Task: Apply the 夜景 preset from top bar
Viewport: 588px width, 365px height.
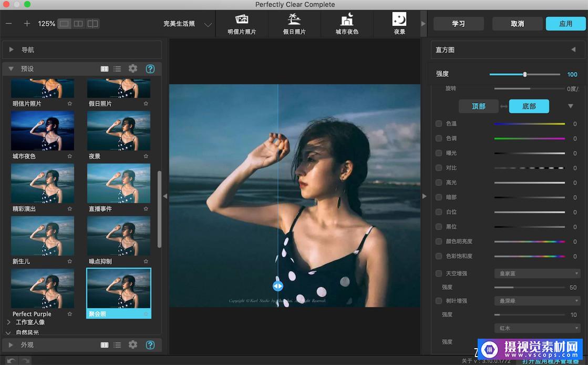Action: [x=399, y=24]
